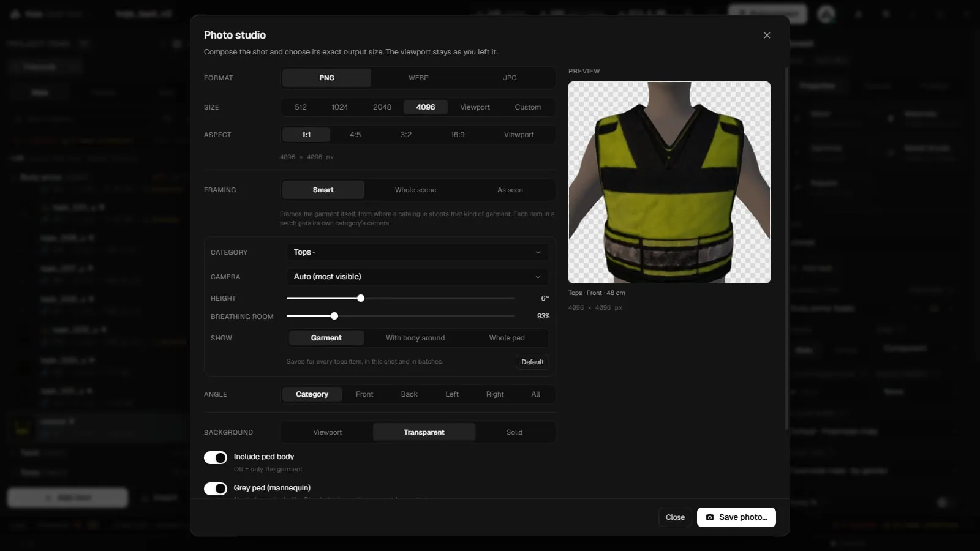This screenshot has width=980, height=551.
Task: Select PNG format
Action: 326,78
